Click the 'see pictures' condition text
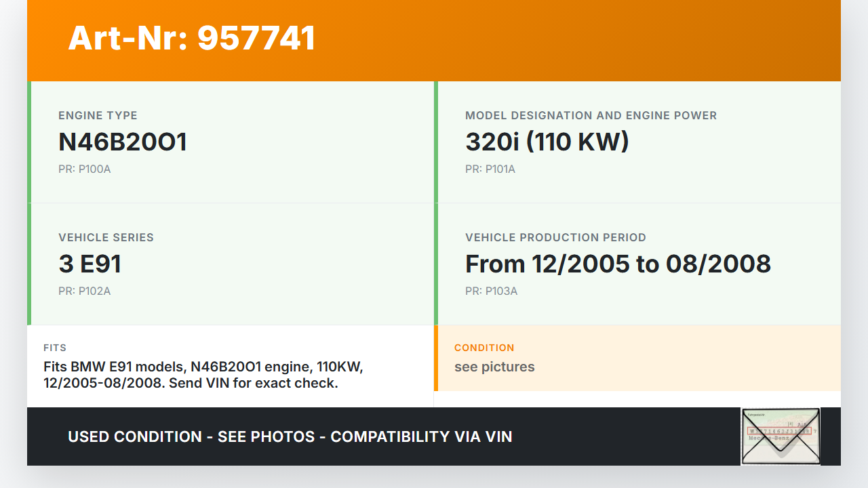This screenshot has height=488, width=868. pos(494,367)
